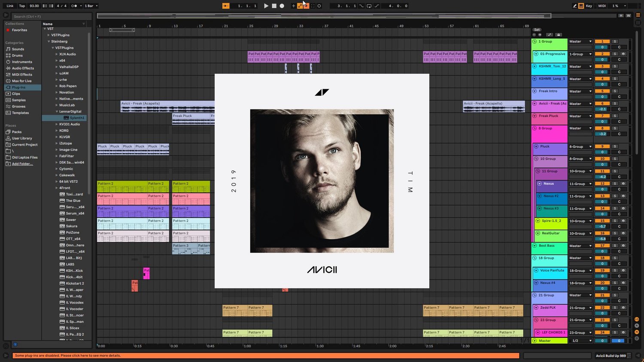Viewport: 644px width, 362px height.
Task: Jump to the previous locator arrow
Action: click(x=534, y=35)
